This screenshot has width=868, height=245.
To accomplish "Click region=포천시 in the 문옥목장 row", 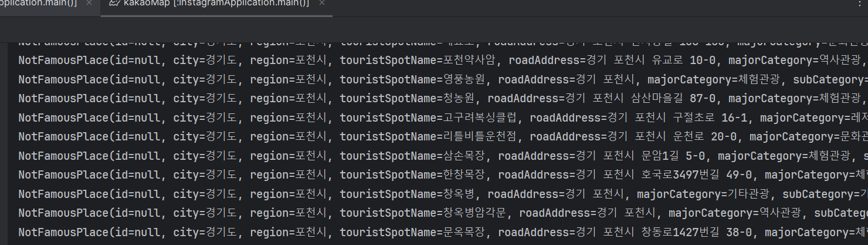I will pyautogui.click(x=290, y=231).
